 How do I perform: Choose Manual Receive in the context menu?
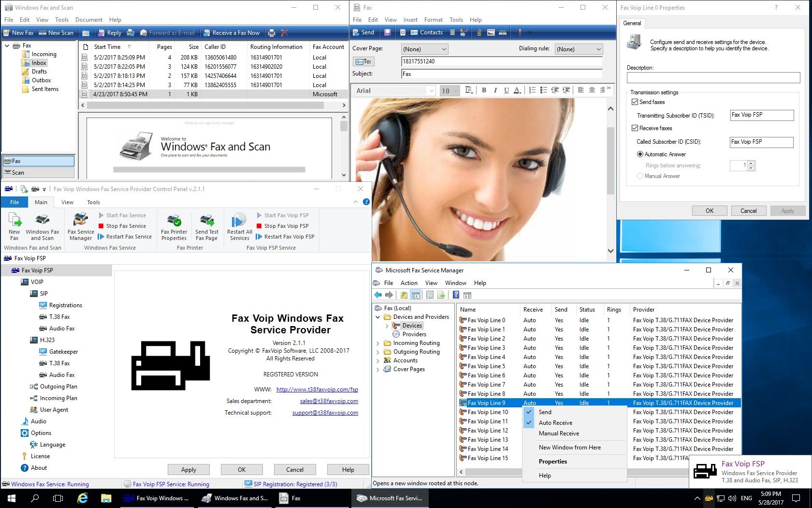pos(575,433)
